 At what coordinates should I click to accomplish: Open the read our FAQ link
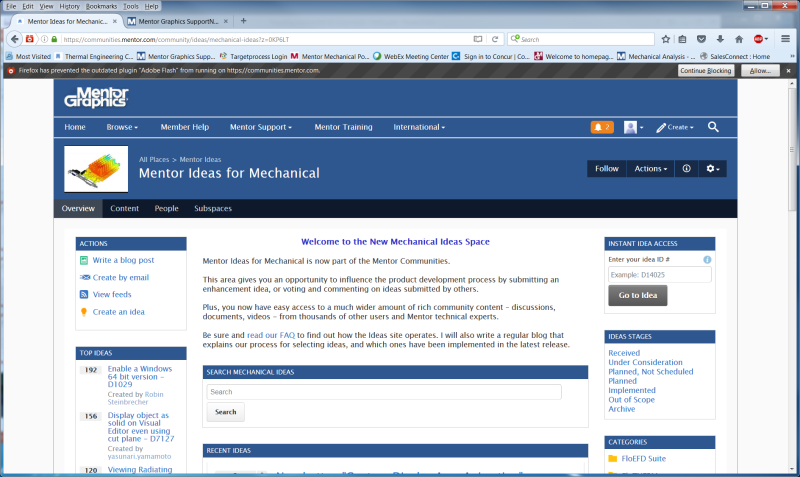pyautogui.click(x=271, y=335)
